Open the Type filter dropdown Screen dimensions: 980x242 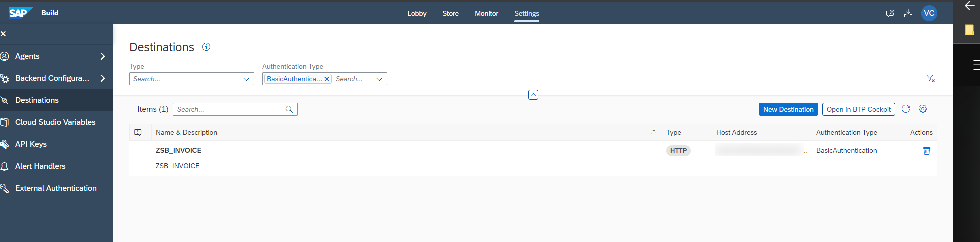(246, 79)
